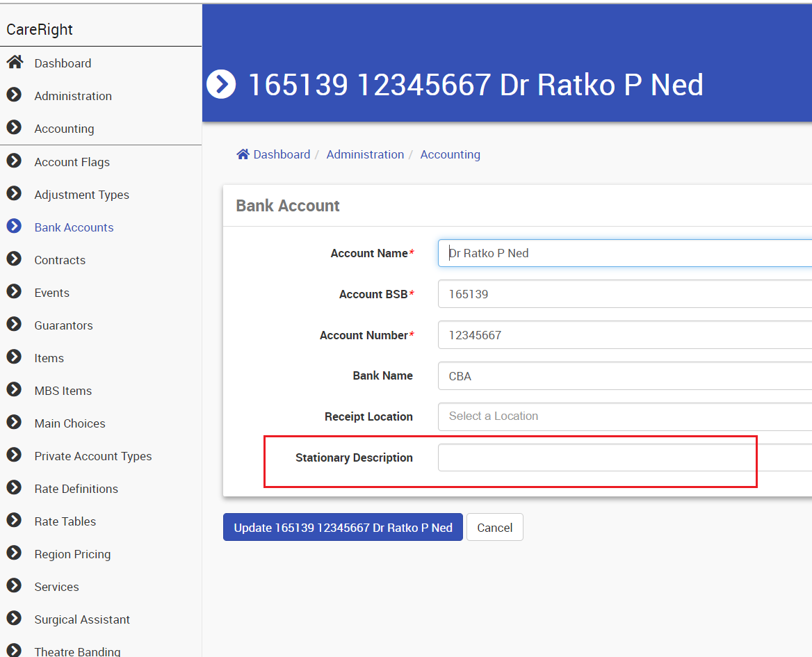Click the large white chevron icon in header
Viewport: 812px width, 657px height.
tap(221, 85)
